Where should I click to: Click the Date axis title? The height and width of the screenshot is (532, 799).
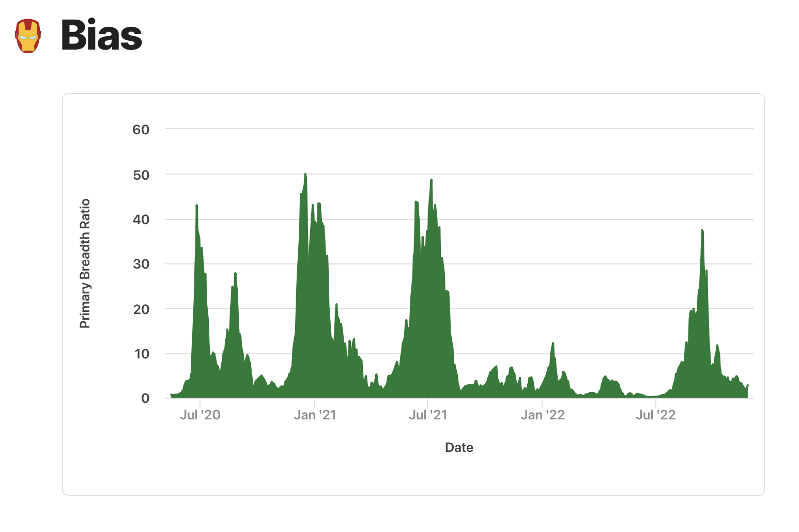(x=459, y=447)
